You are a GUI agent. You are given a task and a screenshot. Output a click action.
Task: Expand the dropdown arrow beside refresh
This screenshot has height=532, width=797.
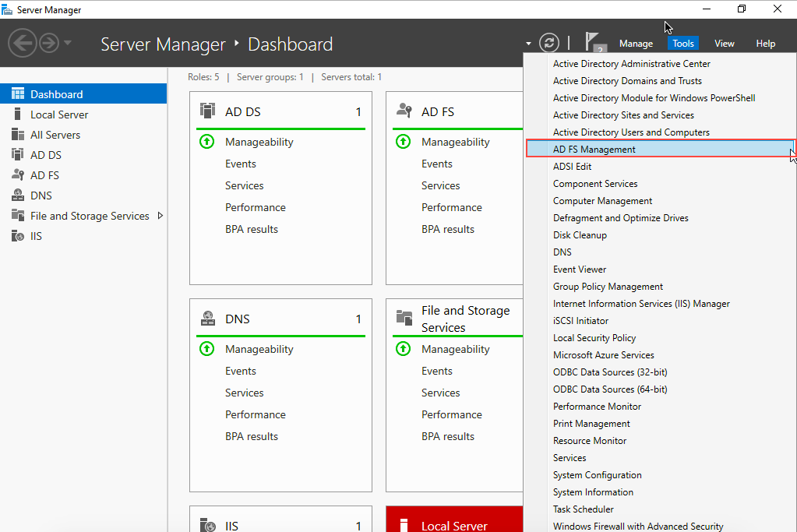coord(529,44)
